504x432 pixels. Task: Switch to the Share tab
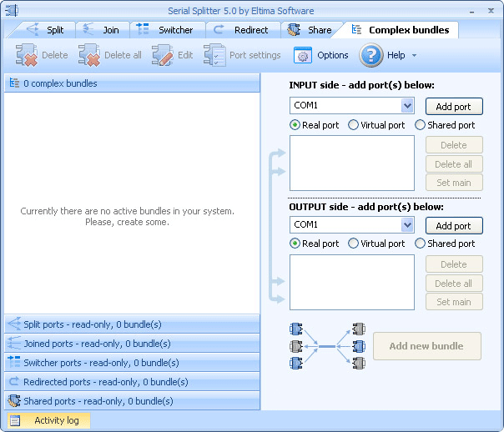[x=310, y=30]
